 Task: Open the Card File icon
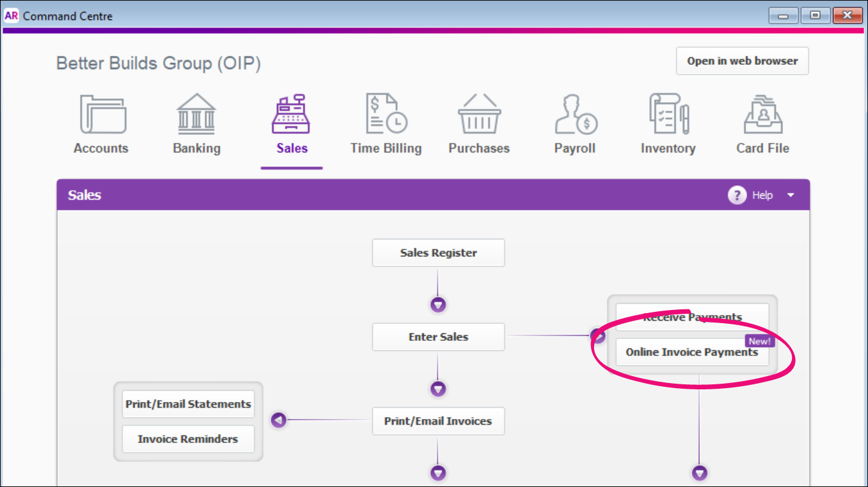click(762, 115)
